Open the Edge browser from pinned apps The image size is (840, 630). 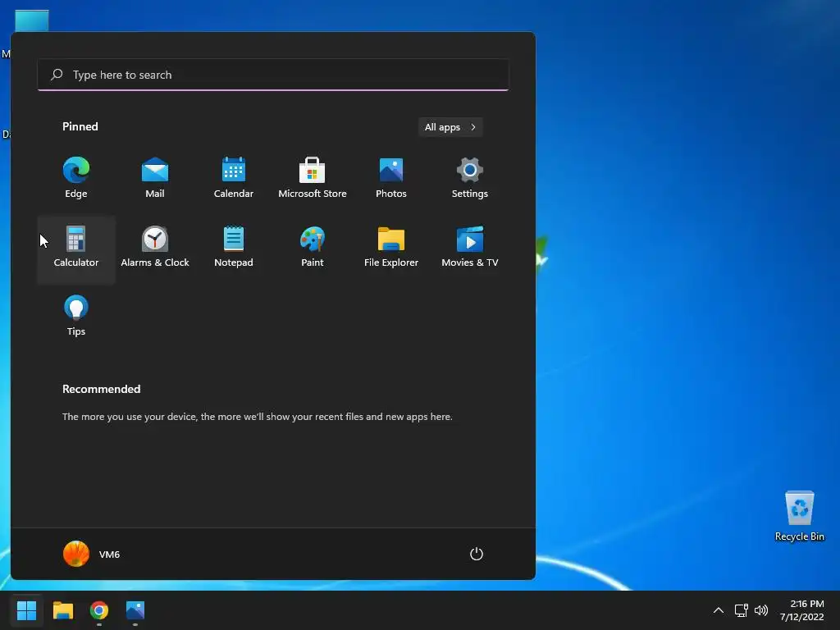click(x=76, y=179)
